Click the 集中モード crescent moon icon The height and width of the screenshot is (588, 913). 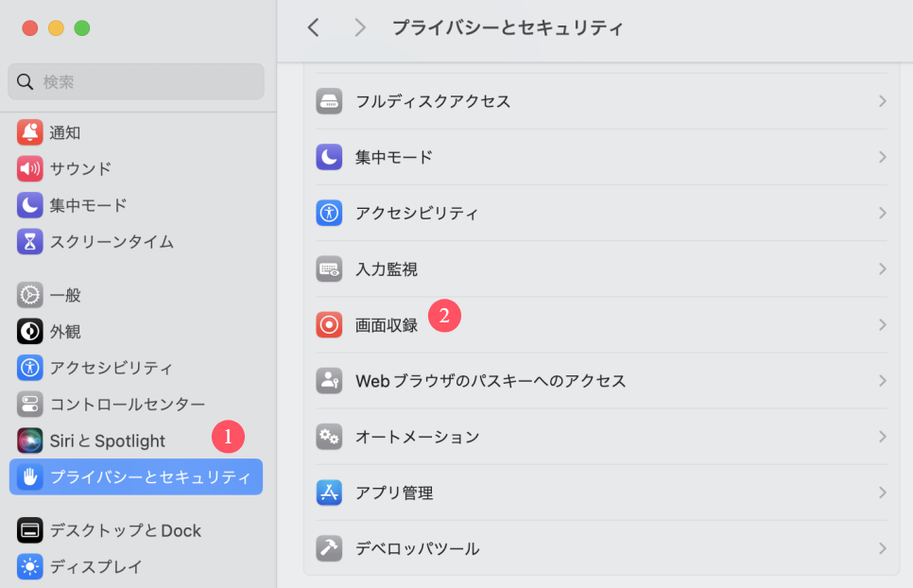pos(27,205)
